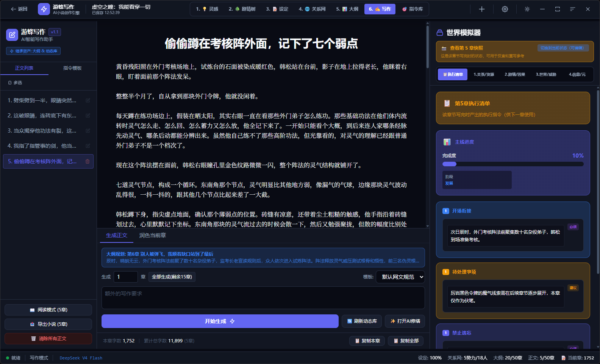Open the 2. 剧情树 step tab

tap(242, 9)
